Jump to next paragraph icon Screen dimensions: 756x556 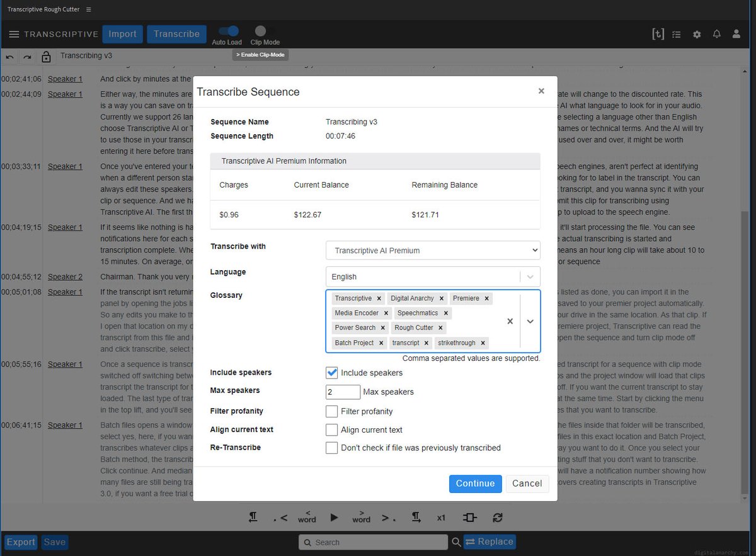pos(416,517)
